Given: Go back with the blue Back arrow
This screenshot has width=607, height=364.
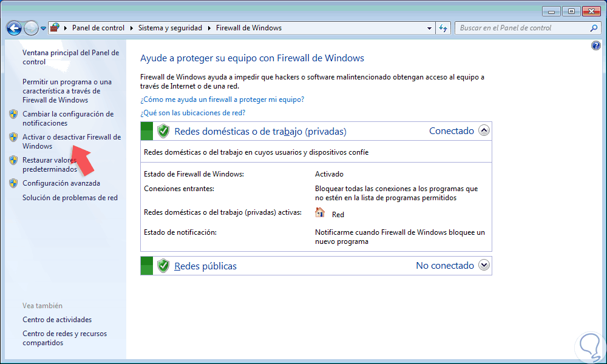Looking at the screenshot, I should pyautogui.click(x=14, y=28).
